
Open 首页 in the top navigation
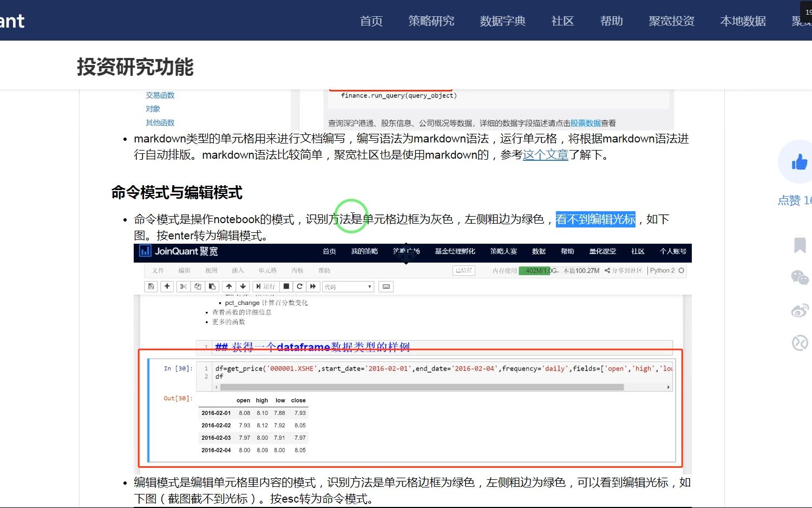coord(371,21)
